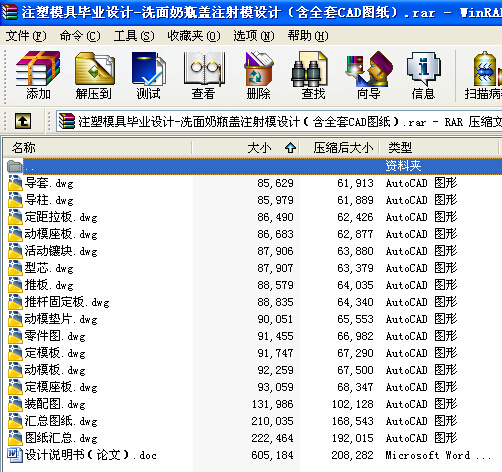Click the size value 605,184

[272, 455]
